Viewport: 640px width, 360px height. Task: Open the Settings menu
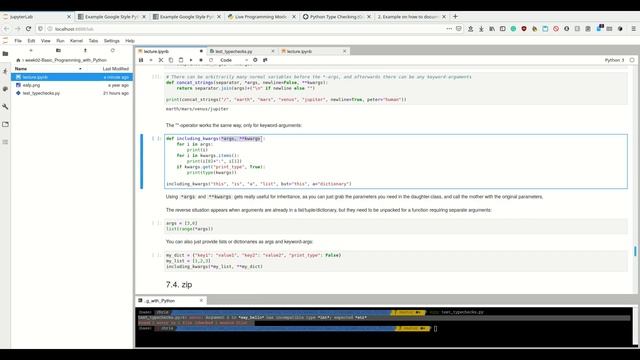tap(111, 41)
